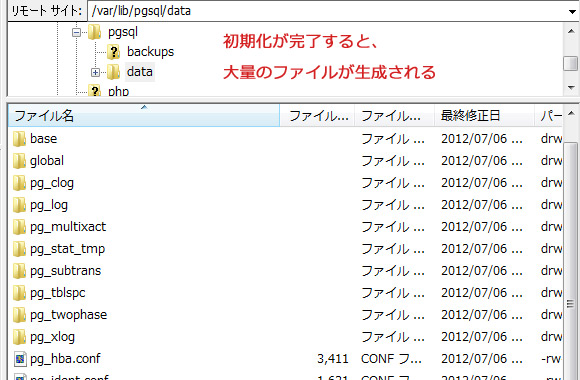
Task: Select the pg_log file name
Action: click(49, 205)
